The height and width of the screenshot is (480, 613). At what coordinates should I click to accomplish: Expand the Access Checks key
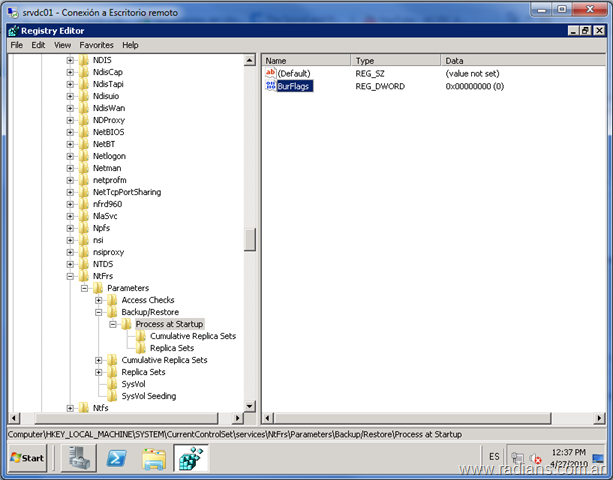coord(99,301)
